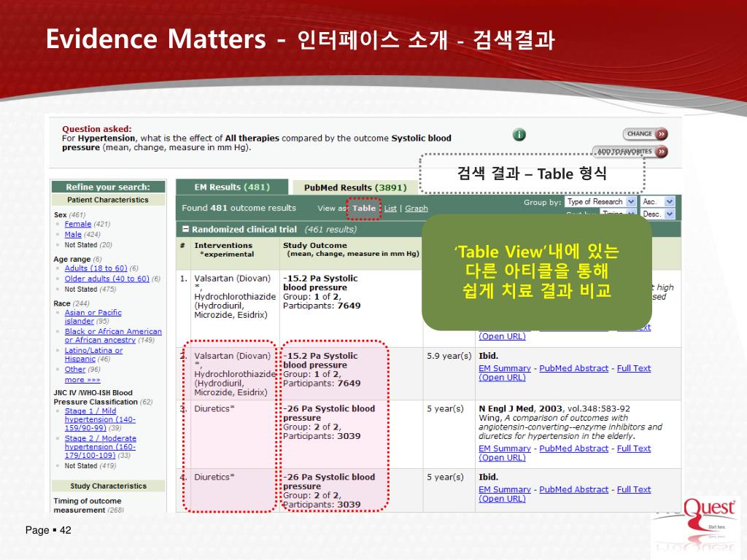Click "5 year(s)" in the N Engl J Med row
The height and width of the screenshot is (560, 747).
point(445,409)
